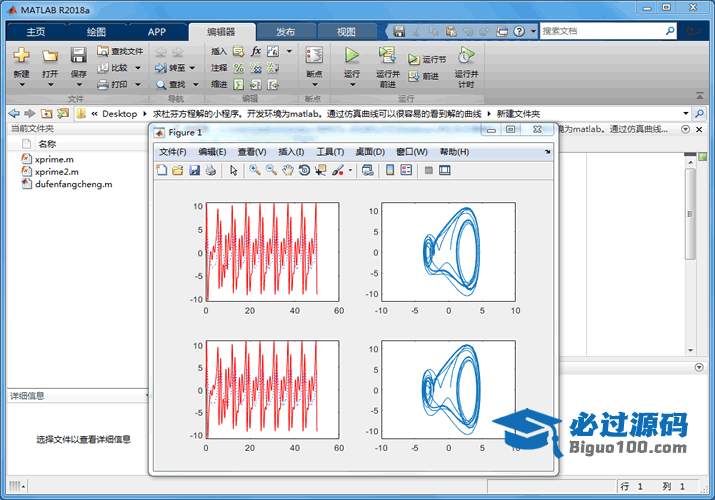Click the 运行并计时 (Run and Time) icon
The image size is (715, 500).
coord(465,56)
